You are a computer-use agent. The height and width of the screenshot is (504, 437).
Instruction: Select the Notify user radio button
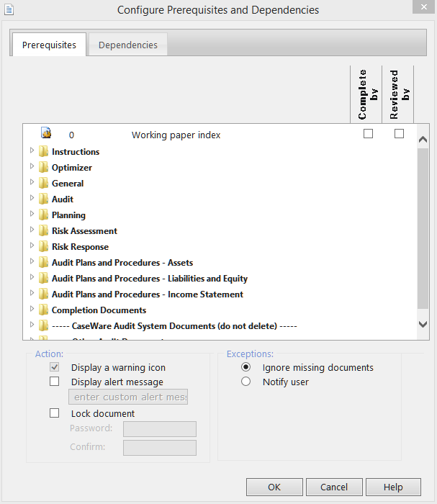click(245, 381)
